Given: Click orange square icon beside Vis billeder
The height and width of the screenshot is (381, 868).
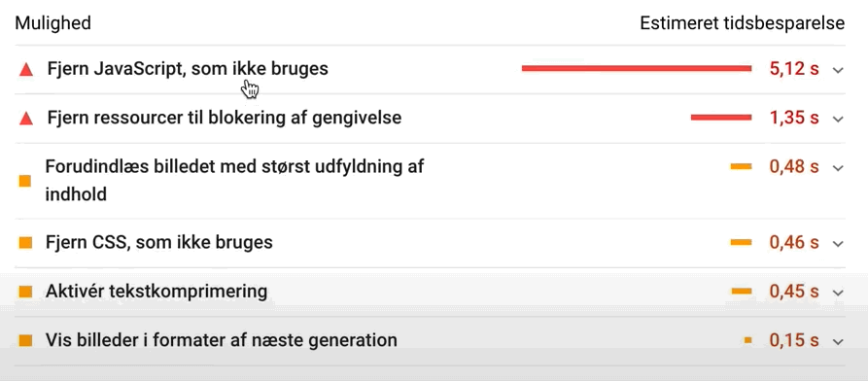Looking at the screenshot, I should [x=25, y=340].
